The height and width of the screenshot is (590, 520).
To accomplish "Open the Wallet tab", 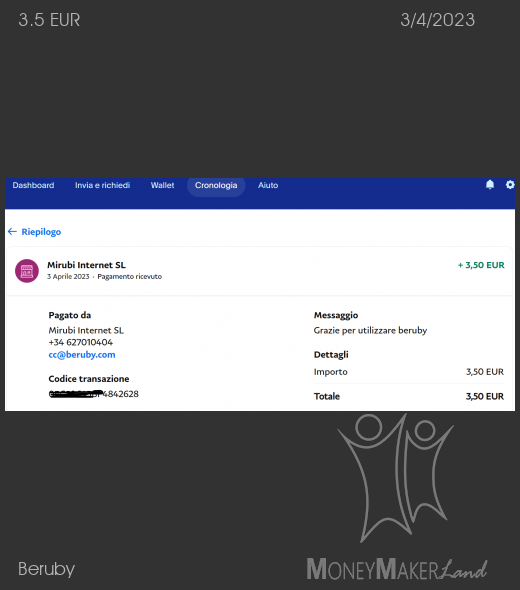I will (x=162, y=185).
